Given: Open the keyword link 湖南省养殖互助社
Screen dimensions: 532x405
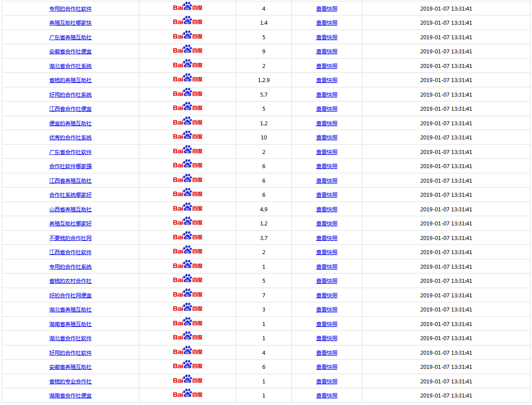Looking at the screenshot, I should pyautogui.click(x=71, y=324).
